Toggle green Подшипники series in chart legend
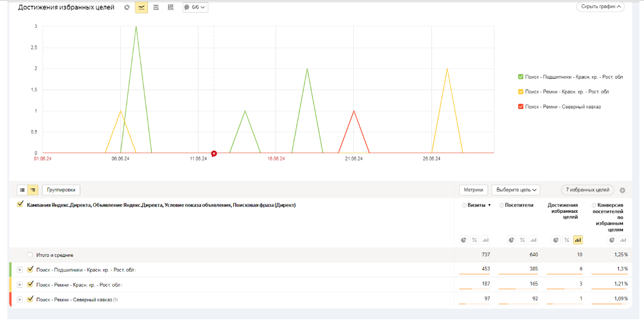 click(x=521, y=77)
